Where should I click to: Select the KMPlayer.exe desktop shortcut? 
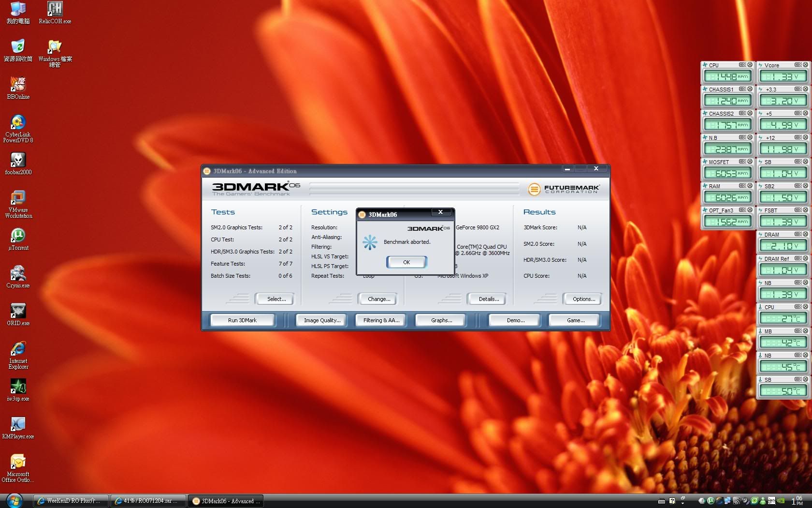pyautogui.click(x=18, y=428)
